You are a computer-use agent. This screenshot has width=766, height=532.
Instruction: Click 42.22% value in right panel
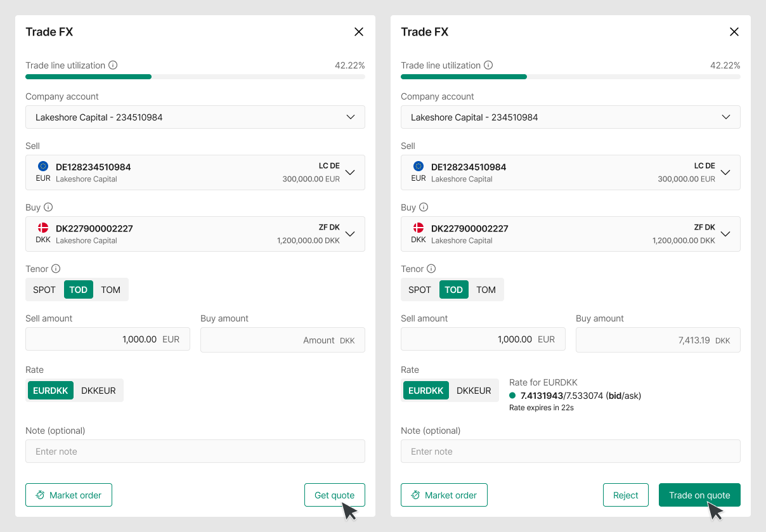pos(725,65)
